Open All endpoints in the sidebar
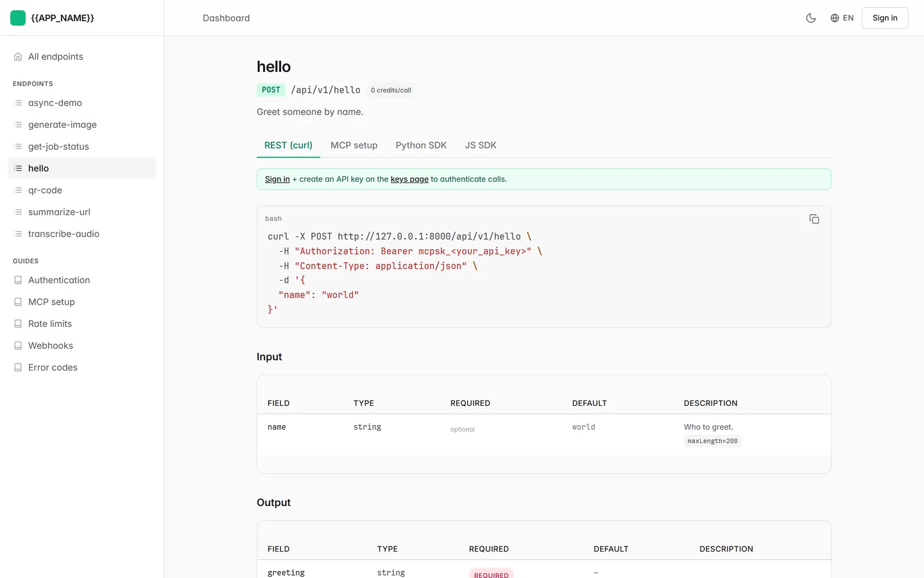The height and width of the screenshot is (578, 924). click(82, 57)
